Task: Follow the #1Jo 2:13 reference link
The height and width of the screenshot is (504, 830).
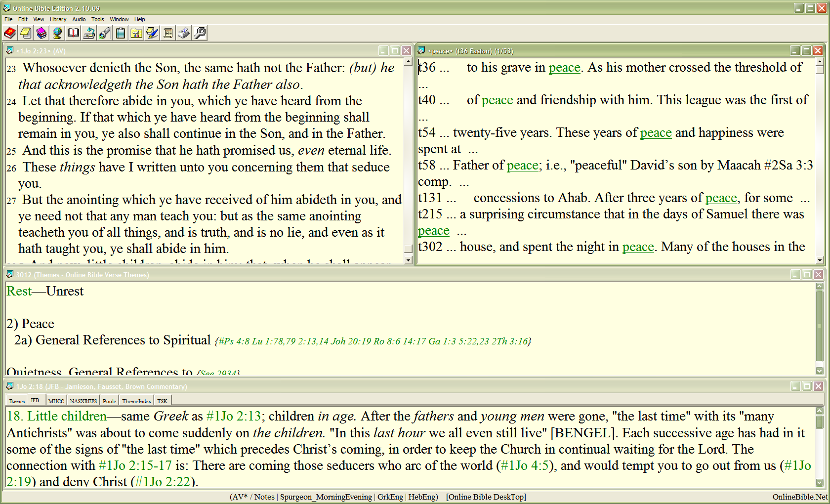Action: 233,417
